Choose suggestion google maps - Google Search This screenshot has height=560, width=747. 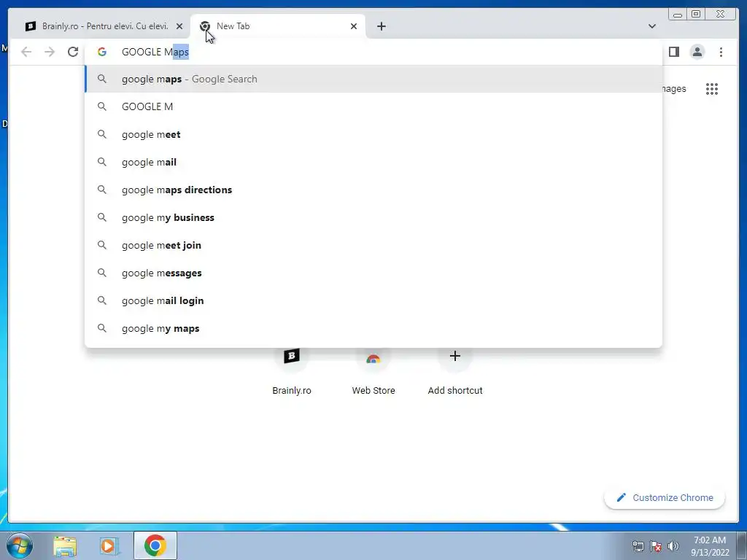[x=373, y=79]
